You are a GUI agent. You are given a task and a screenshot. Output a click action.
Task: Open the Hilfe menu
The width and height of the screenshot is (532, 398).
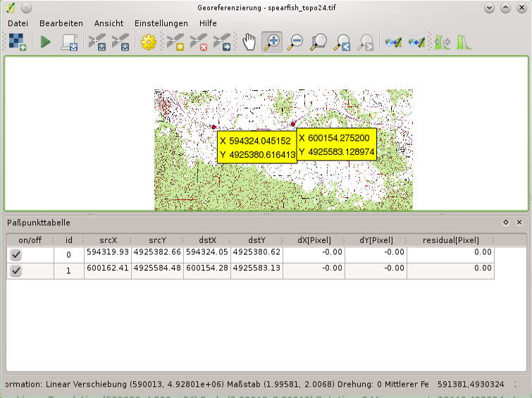[208, 23]
